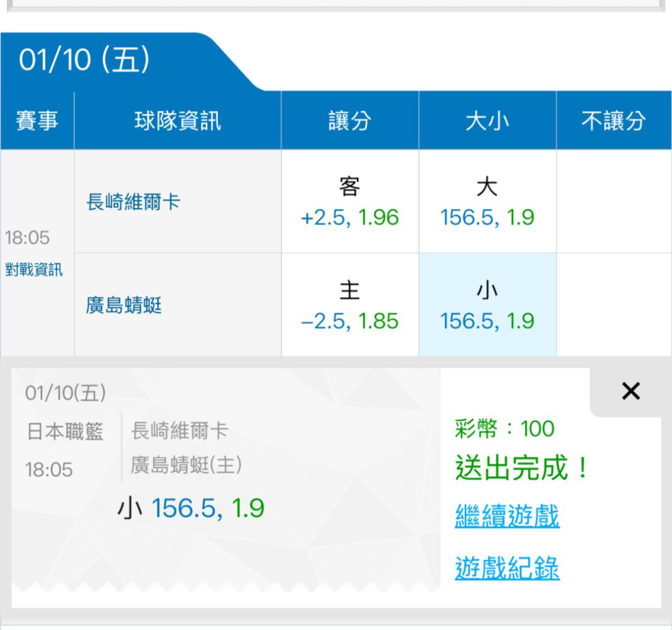Click the 球隊資訊 column header
The image size is (672, 630).
178,122
